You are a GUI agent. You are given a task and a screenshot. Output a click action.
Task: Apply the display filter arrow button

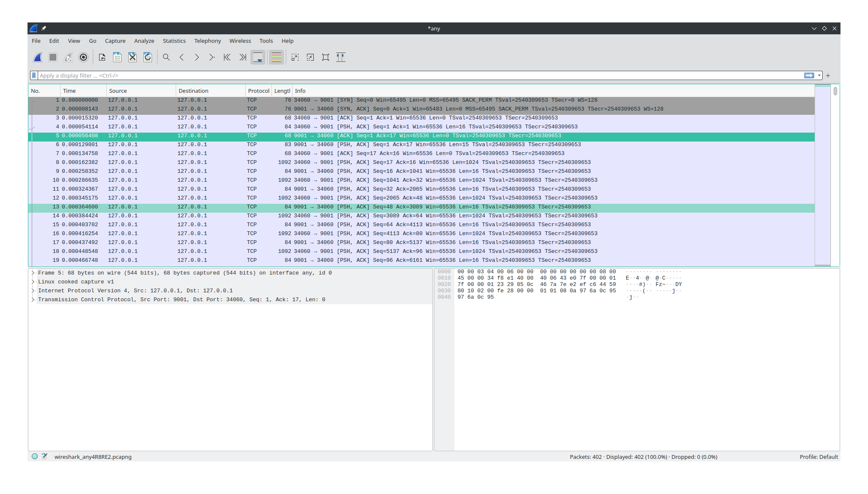[809, 75]
